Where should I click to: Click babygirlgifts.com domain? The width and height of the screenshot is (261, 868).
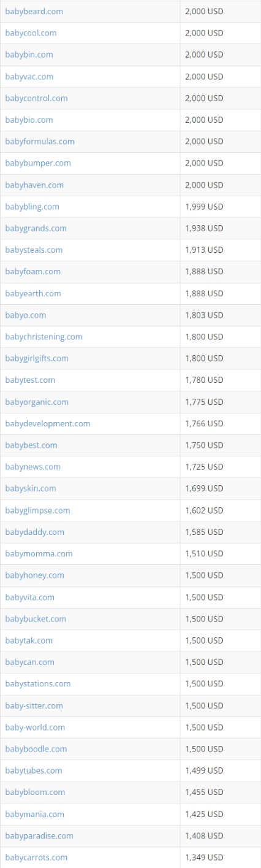(x=37, y=358)
